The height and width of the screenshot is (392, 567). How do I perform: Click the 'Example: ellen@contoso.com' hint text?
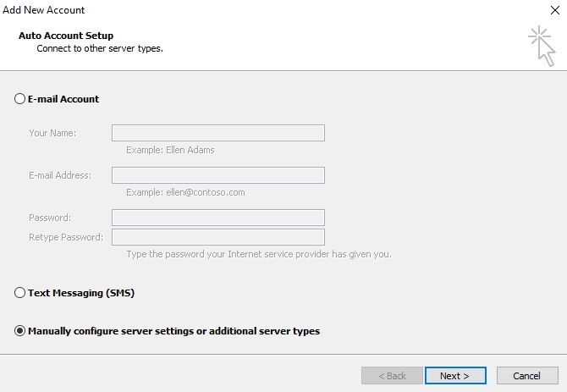point(185,192)
